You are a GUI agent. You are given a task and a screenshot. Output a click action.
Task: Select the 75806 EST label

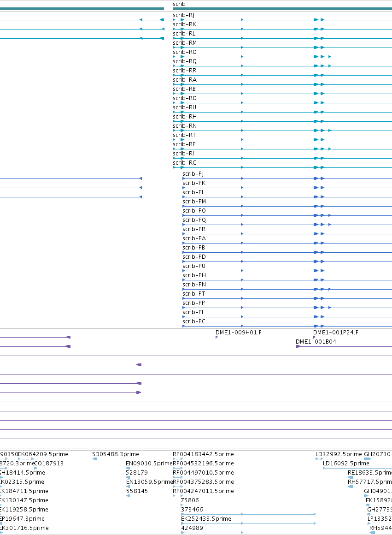pos(190,500)
